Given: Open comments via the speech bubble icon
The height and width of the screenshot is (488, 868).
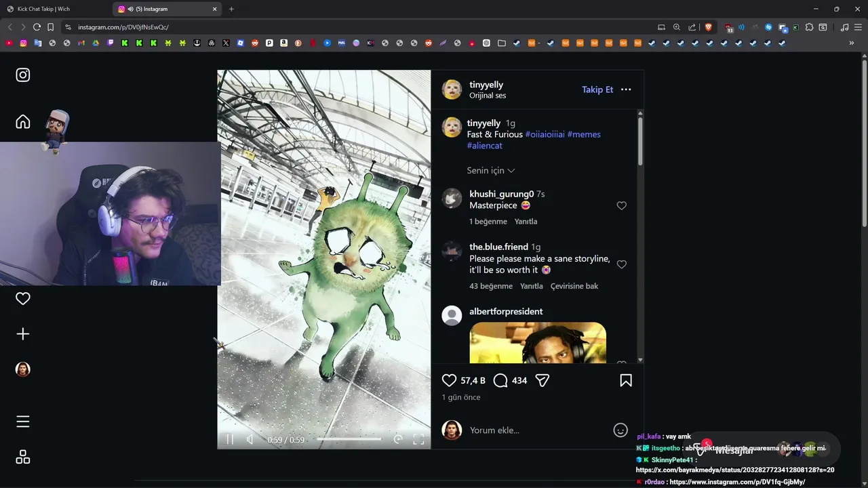Looking at the screenshot, I should (500, 381).
